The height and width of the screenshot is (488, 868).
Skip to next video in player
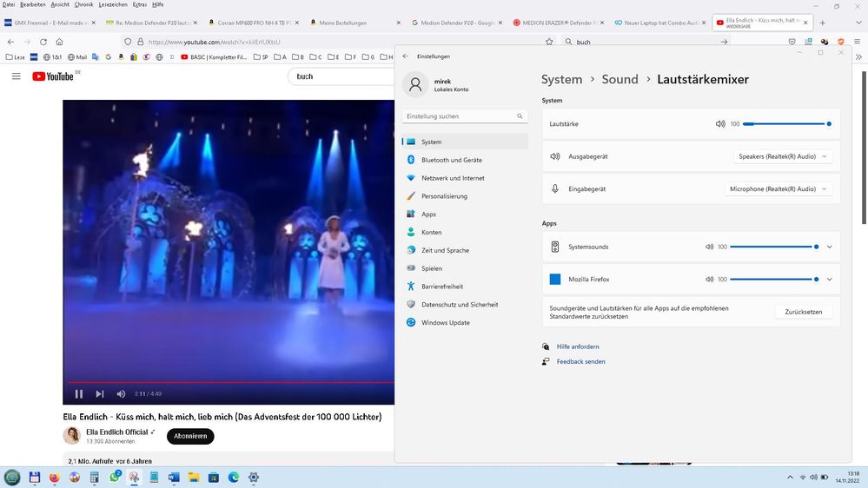100,393
